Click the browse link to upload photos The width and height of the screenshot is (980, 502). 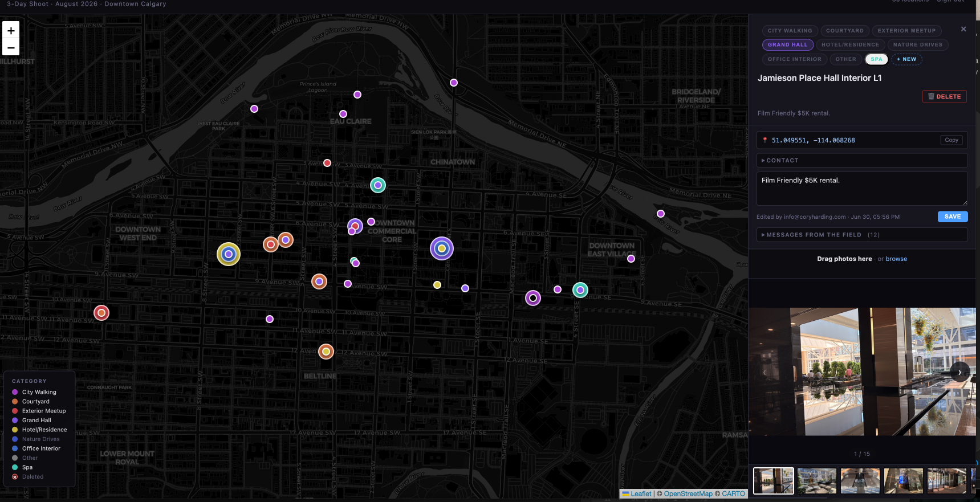[x=896, y=259]
